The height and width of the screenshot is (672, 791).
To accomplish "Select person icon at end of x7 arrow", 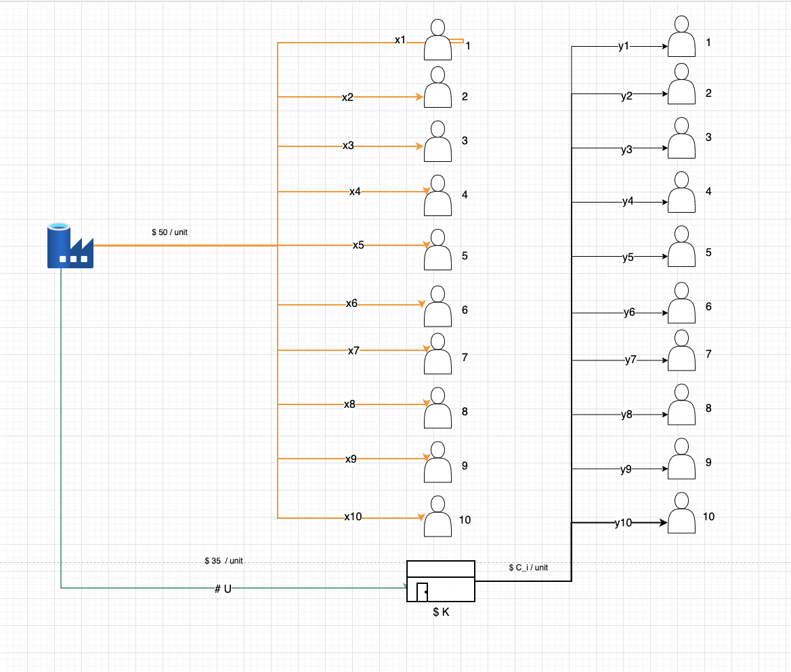I will pos(438,354).
